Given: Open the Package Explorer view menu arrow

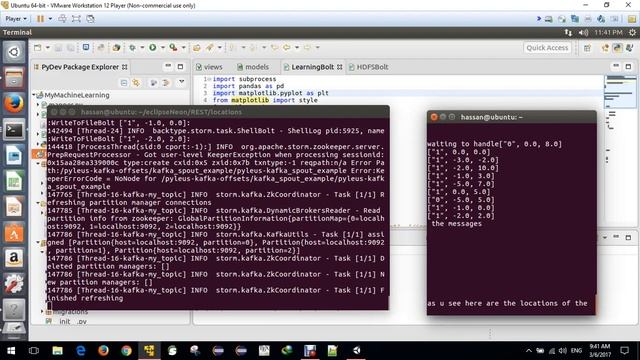Looking at the screenshot, I should (x=181, y=82).
